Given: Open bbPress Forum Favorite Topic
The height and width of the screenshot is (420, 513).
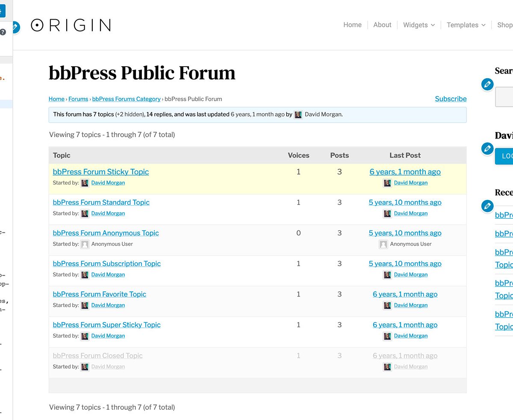Looking at the screenshot, I should coord(100,294).
